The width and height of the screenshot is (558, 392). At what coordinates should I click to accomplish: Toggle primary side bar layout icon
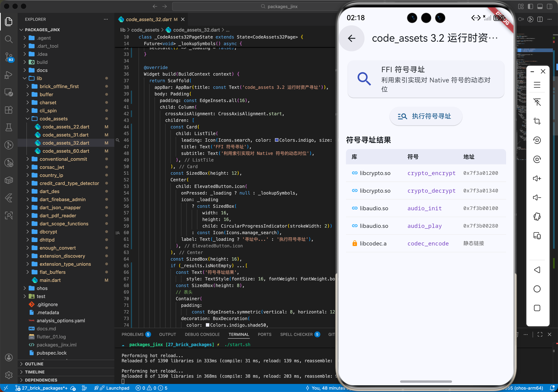tap(530, 7)
